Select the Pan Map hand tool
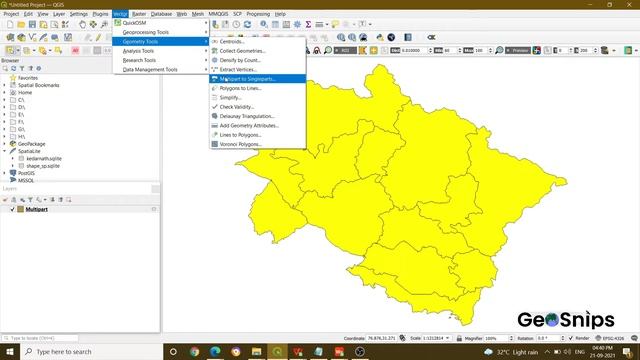Image resolution: width=640 pixels, height=360 pixels. point(82,24)
